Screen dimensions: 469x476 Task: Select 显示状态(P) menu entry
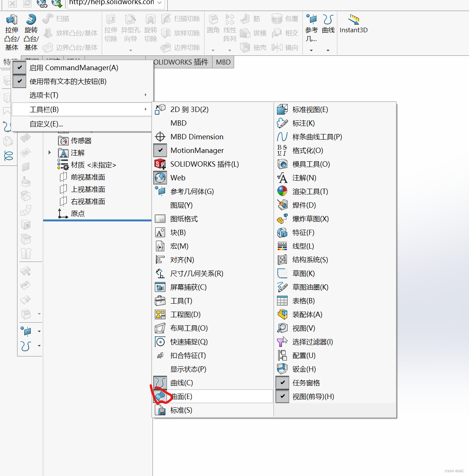click(212, 369)
